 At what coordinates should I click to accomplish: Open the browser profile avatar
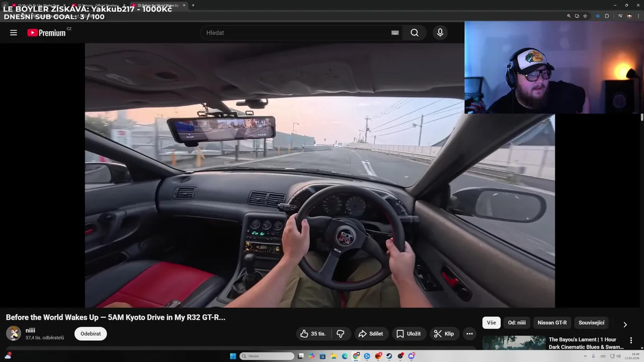coord(629,16)
